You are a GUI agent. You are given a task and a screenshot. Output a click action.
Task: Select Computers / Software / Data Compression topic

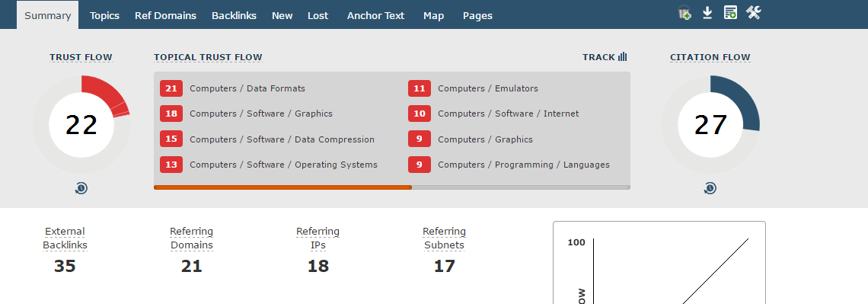click(x=282, y=139)
